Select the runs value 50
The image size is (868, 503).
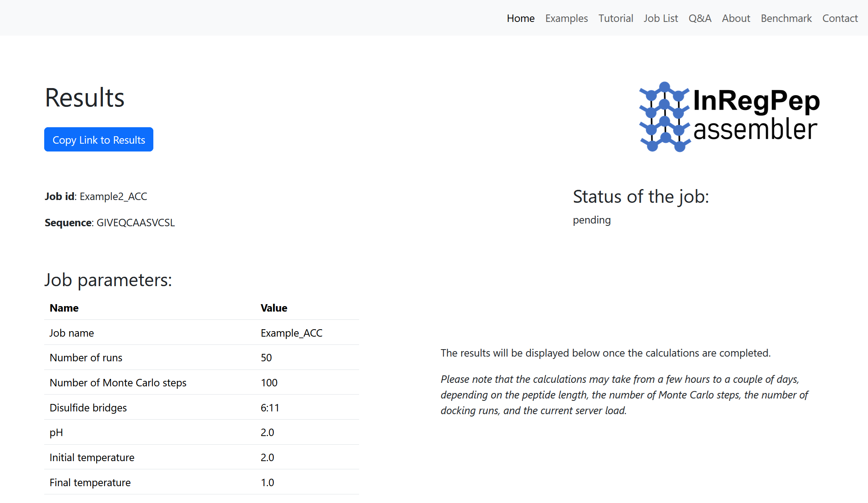pyautogui.click(x=266, y=358)
